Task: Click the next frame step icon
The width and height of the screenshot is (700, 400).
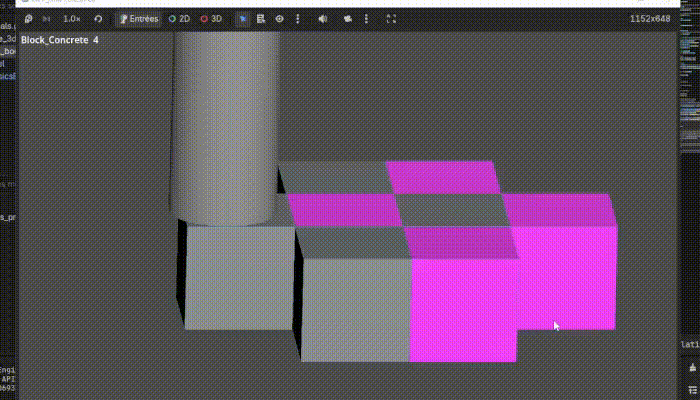Action: click(47, 18)
